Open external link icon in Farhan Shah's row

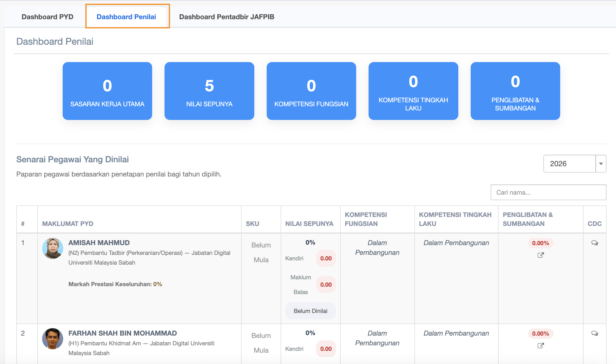pyautogui.click(x=540, y=346)
